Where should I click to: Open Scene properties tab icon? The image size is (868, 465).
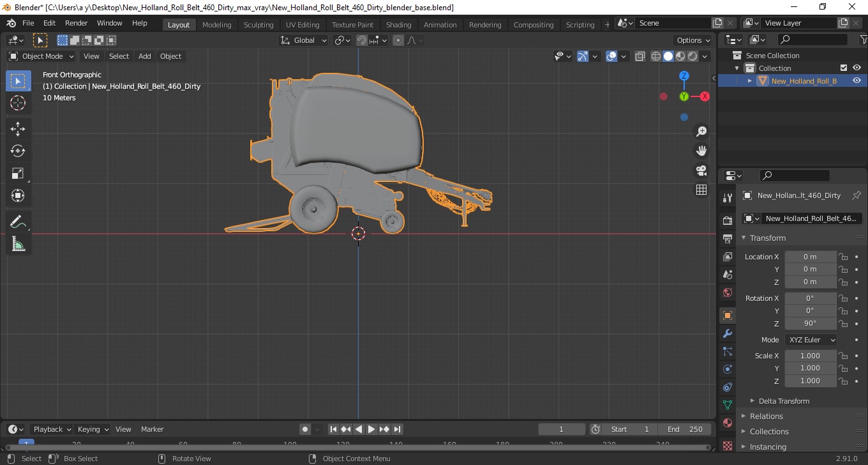pyautogui.click(x=727, y=274)
